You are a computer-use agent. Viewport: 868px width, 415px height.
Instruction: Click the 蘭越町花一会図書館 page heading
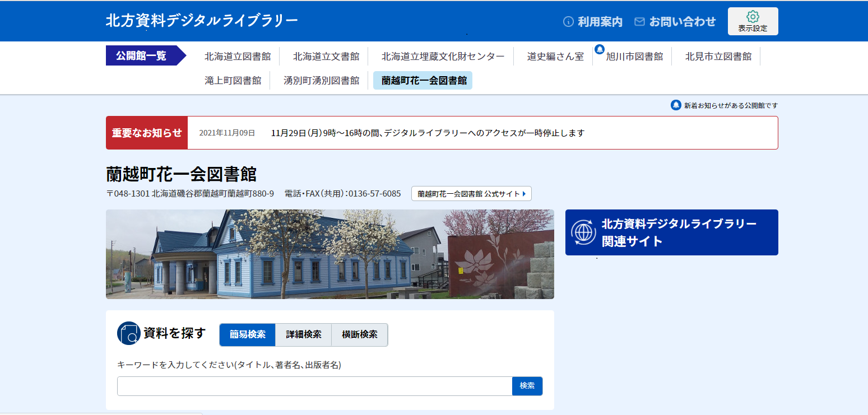pos(181,174)
